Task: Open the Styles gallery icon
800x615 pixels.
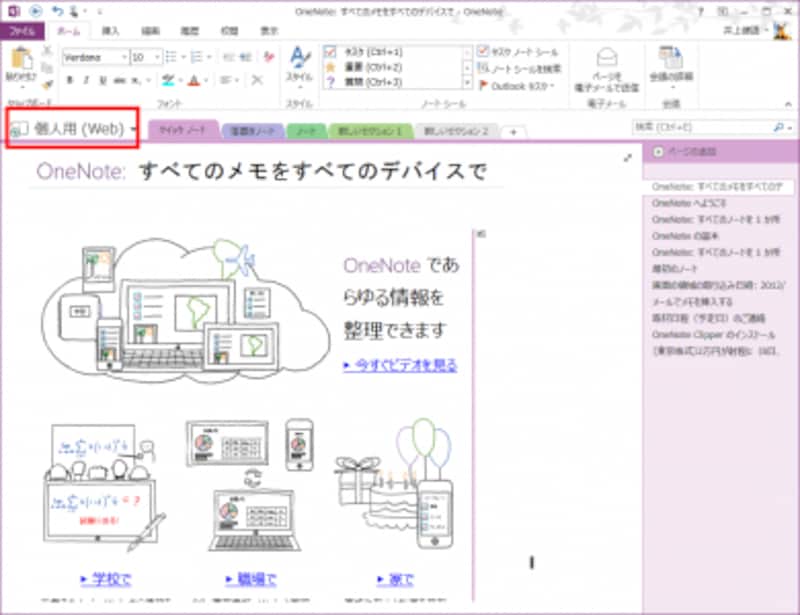Action: 300,58
